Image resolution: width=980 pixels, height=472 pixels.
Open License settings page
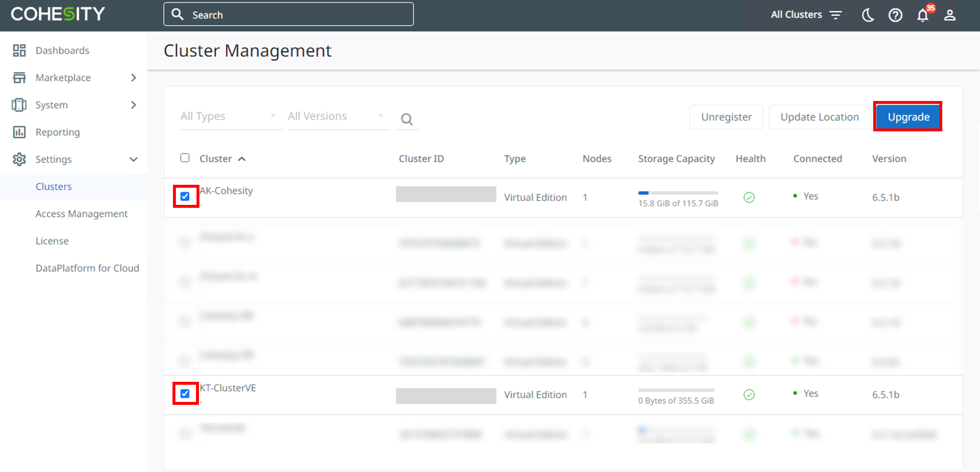(x=52, y=241)
